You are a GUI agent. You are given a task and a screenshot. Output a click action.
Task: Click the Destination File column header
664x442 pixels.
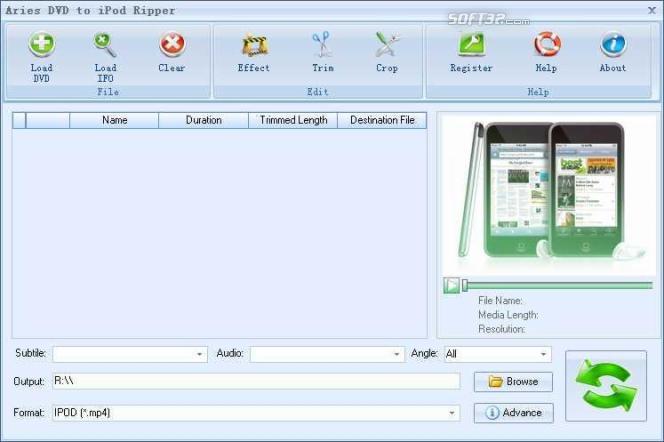pos(382,120)
